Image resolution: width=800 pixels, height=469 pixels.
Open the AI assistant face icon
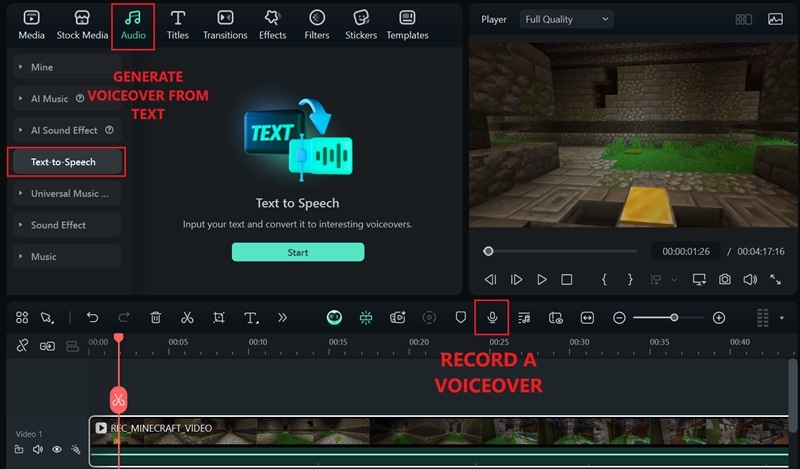click(334, 317)
